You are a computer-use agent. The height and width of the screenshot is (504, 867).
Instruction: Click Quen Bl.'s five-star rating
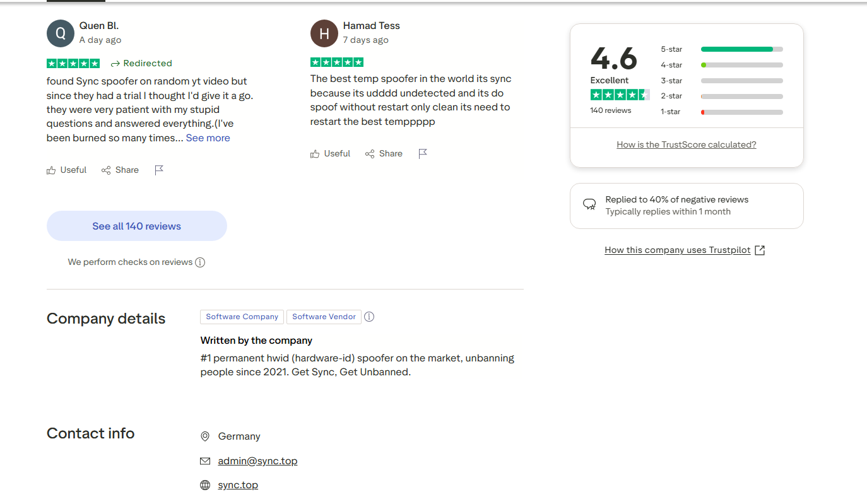point(73,63)
